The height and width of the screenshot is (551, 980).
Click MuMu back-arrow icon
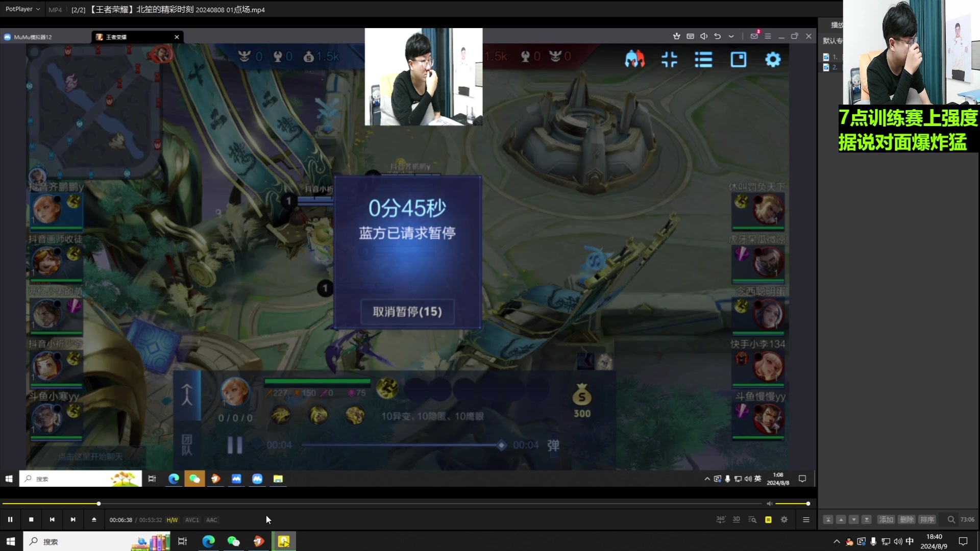717,36
